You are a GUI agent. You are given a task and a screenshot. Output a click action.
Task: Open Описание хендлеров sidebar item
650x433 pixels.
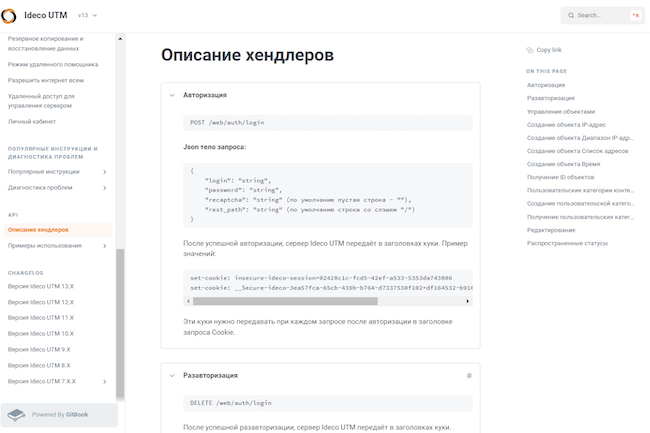pos(58,230)
